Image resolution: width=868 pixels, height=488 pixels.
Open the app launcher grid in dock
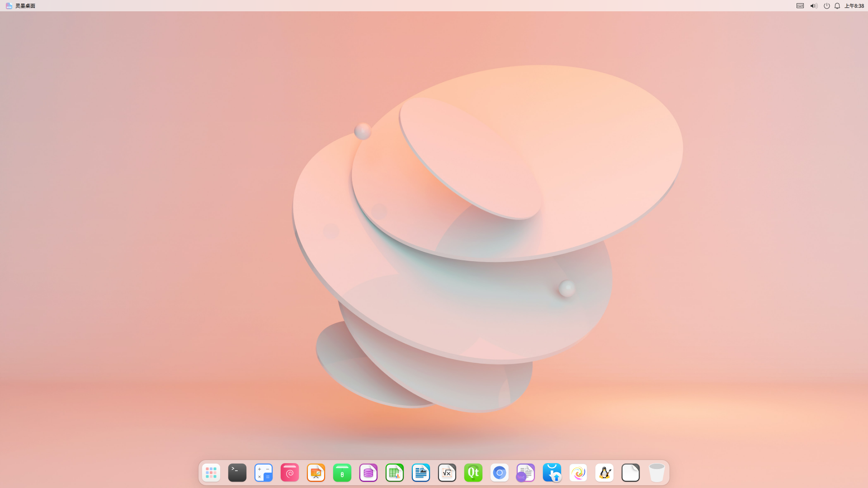[x=211, y=473]
